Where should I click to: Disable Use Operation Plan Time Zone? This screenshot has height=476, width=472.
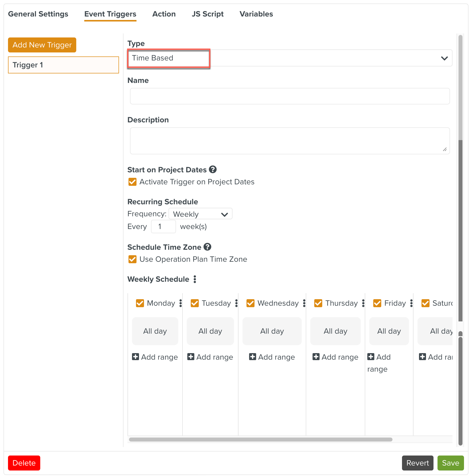(132, 259)
